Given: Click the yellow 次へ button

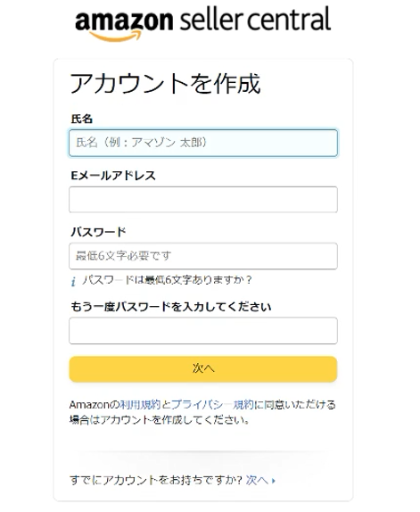Looking at the screenshot, I should (x=203, y=369).
